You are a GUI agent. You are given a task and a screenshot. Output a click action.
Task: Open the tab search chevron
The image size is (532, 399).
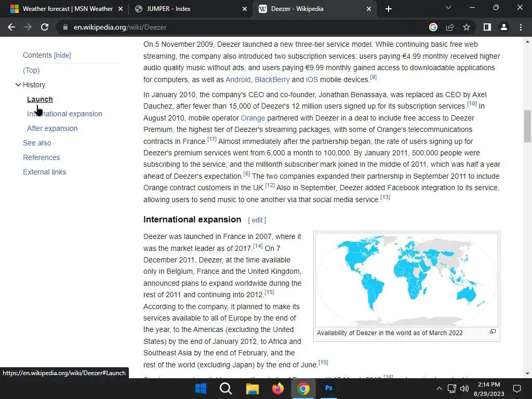point(448,7)
